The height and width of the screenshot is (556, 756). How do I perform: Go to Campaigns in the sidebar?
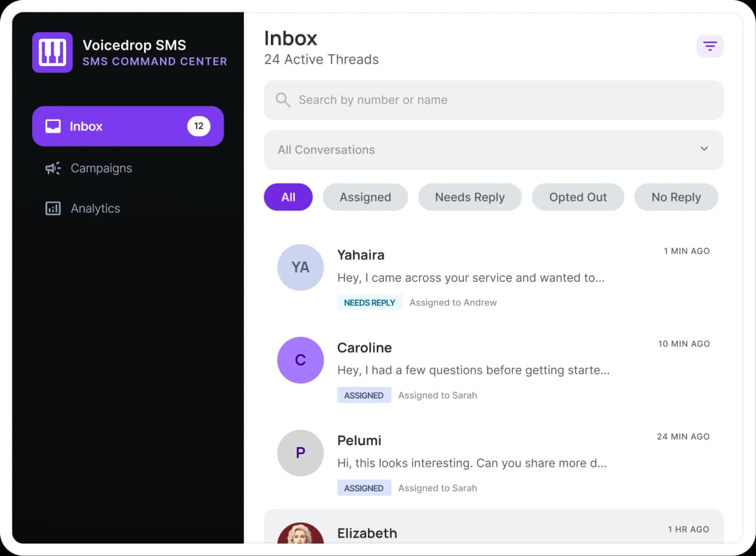coord(128,168)
